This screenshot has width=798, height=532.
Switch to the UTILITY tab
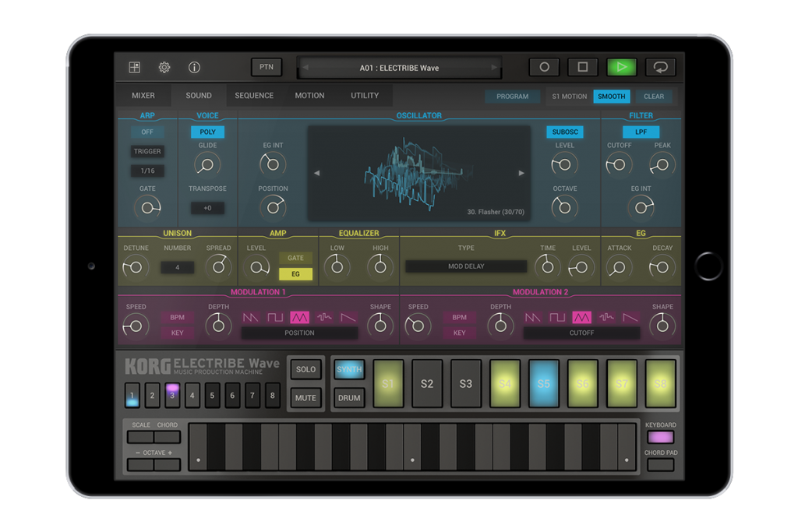(x=365, y=96)
